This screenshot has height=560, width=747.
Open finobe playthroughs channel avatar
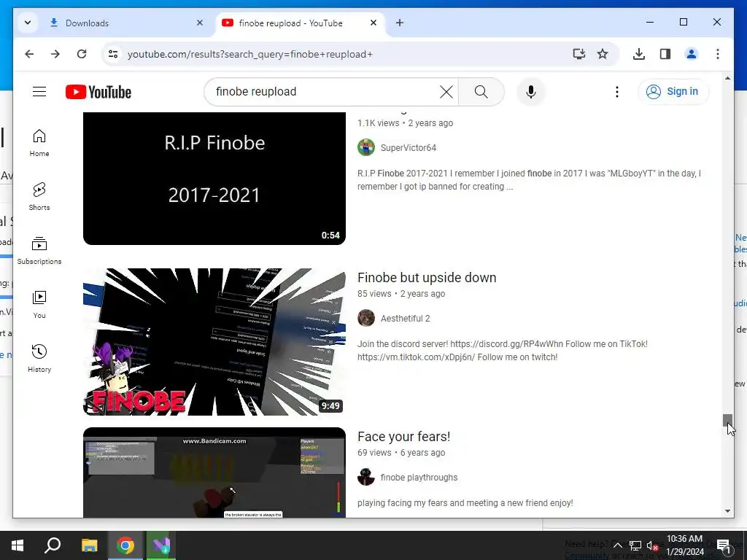[x=366, y=477]
